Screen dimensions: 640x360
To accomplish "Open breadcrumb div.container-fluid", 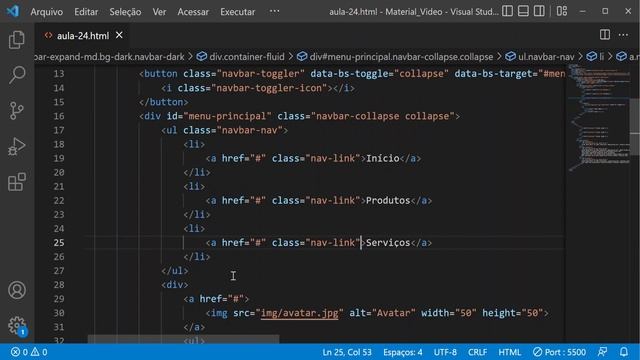I will pos(241,57).
